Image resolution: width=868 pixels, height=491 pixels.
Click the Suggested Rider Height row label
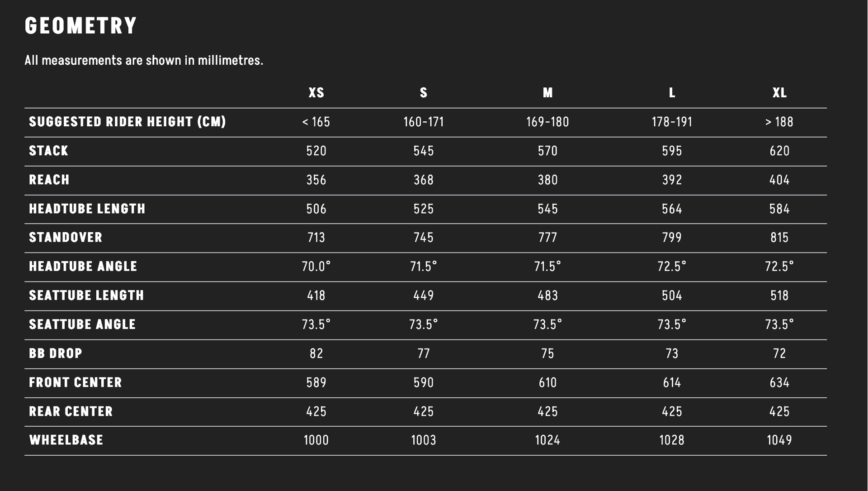click(x=127, y=122)
